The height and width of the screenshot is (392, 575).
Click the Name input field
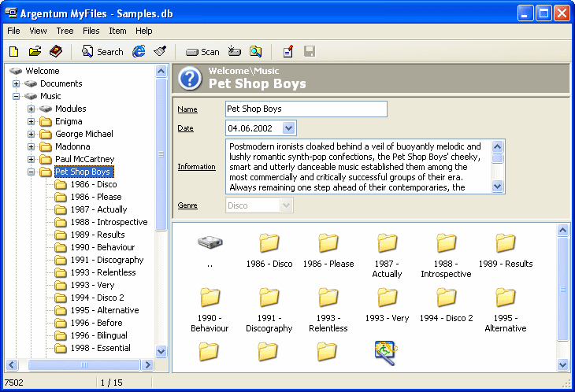click(306, 109)
